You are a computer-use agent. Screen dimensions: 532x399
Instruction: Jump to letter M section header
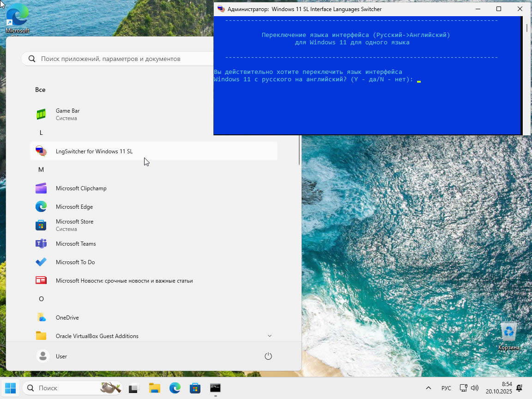click(x=41, y=169)
